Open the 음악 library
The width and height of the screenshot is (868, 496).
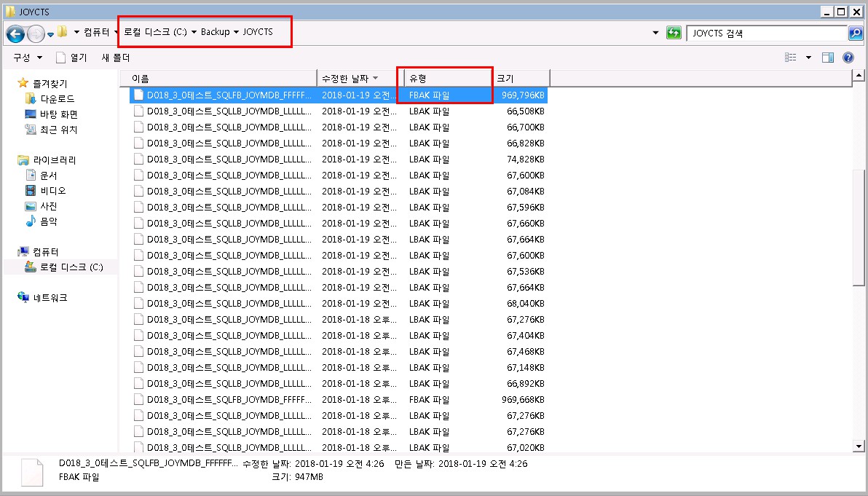click(x=48, y=221)
